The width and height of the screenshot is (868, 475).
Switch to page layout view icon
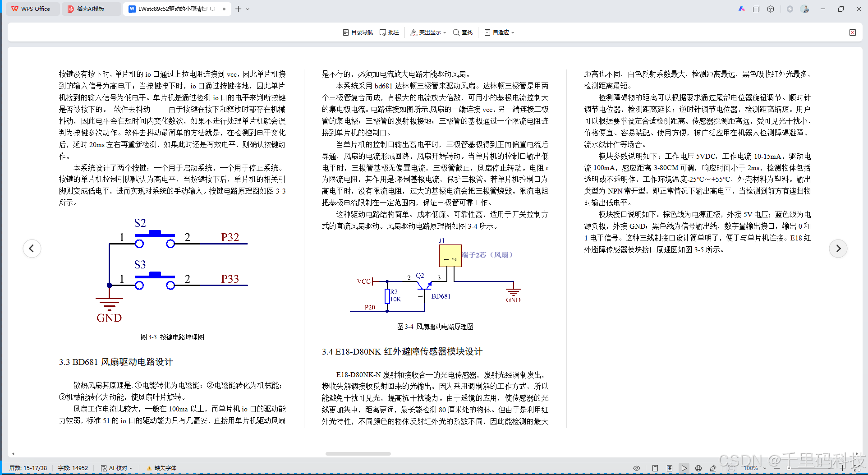click(655, 468)
